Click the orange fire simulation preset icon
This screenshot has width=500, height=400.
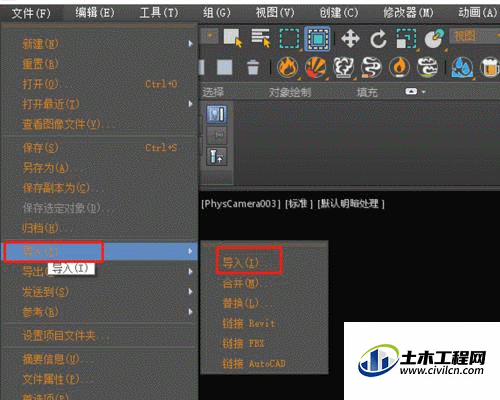[287, 67]
